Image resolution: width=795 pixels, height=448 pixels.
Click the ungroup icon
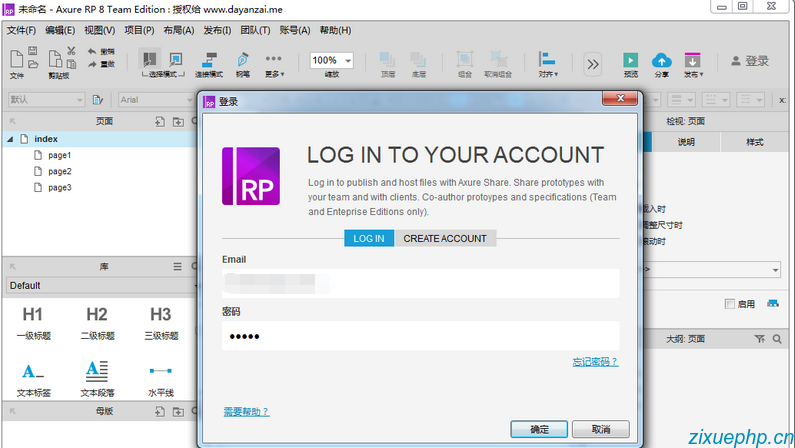click(x=498, y=59)
